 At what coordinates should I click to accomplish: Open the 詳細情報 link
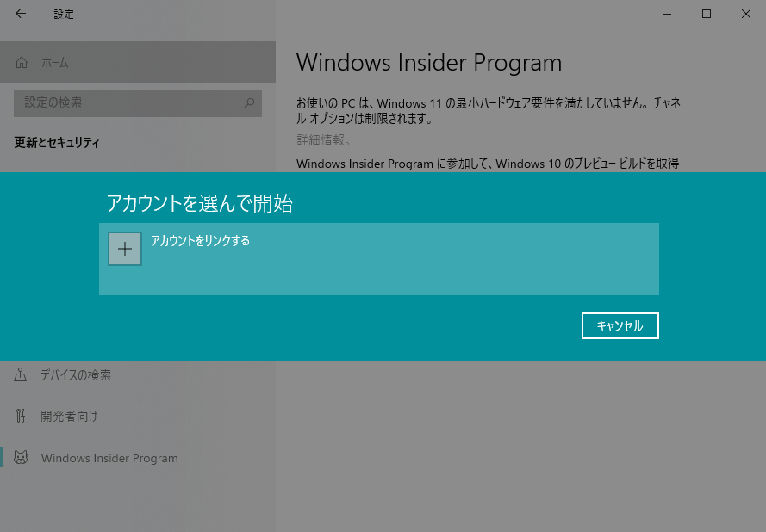pyautogui.click(x=323, y=140)
